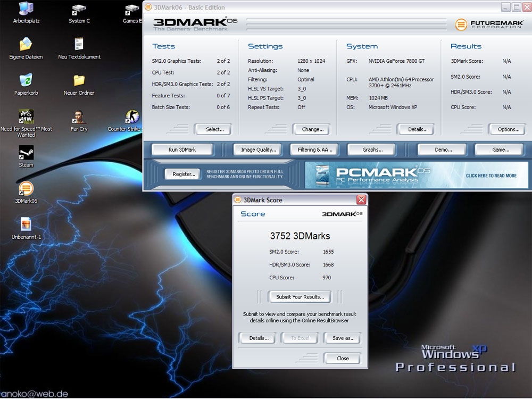
Task: Open Filtering & AA tool
Action: (x=314, y=149)
